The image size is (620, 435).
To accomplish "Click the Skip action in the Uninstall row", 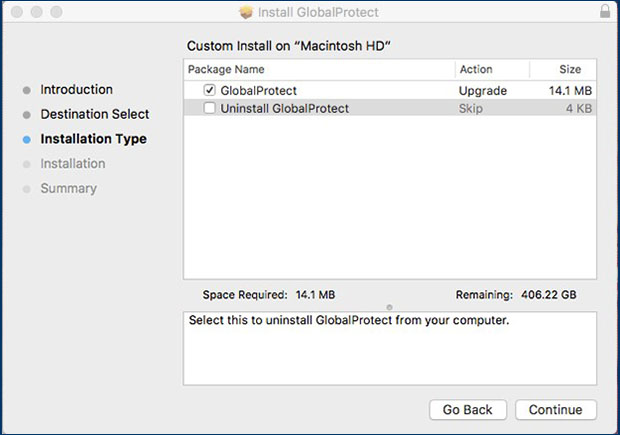I will (x=471, y=108).
